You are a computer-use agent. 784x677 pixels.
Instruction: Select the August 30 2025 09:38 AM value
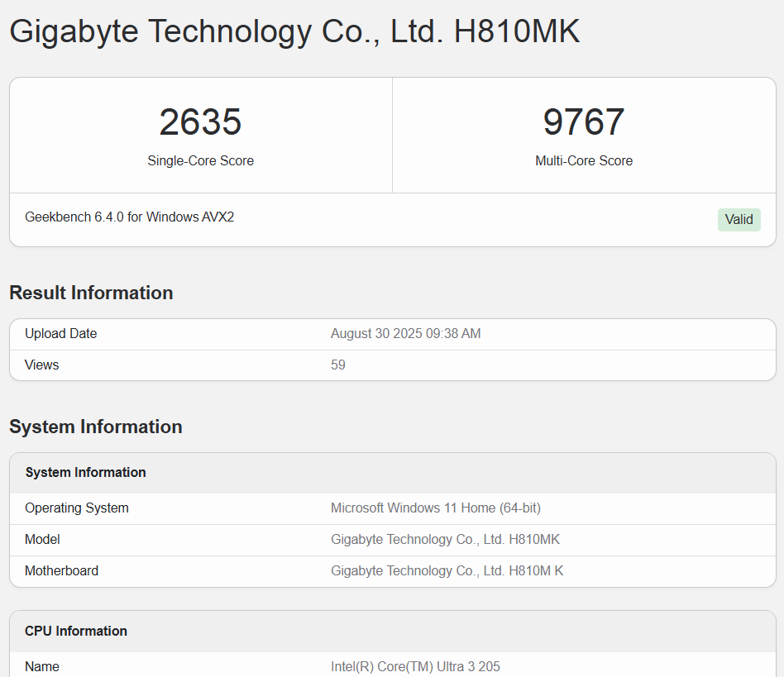coord(405,334)
